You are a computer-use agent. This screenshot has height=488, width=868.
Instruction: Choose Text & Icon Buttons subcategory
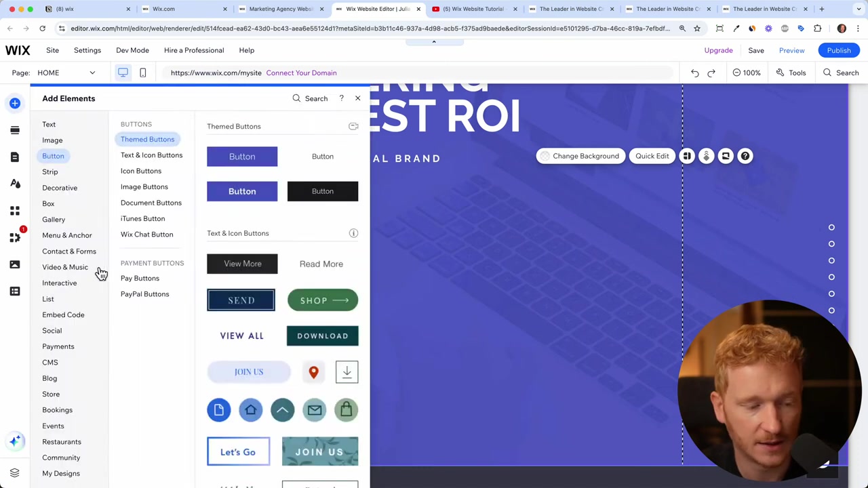click(x=151, y=155)
